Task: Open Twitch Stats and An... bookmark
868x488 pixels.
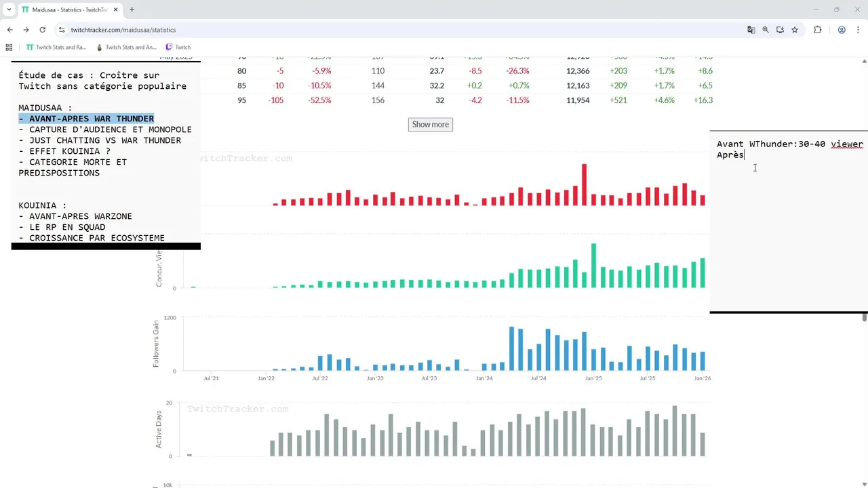Action: pos(126,47)
